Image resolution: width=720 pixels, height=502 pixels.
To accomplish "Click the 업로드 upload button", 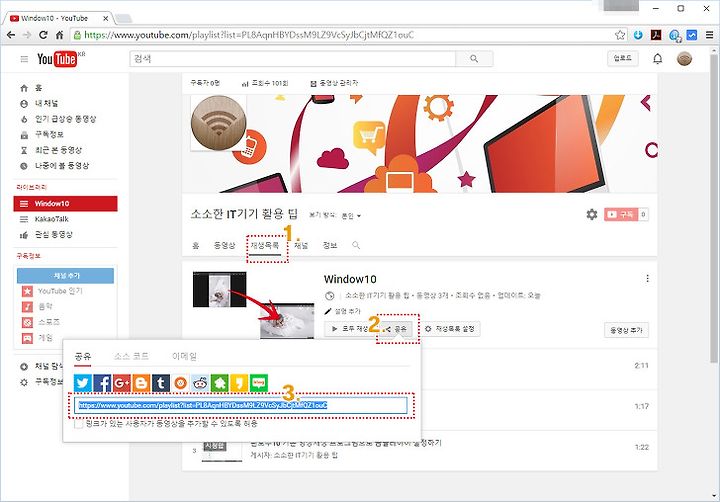I will (x=623, y=58).
